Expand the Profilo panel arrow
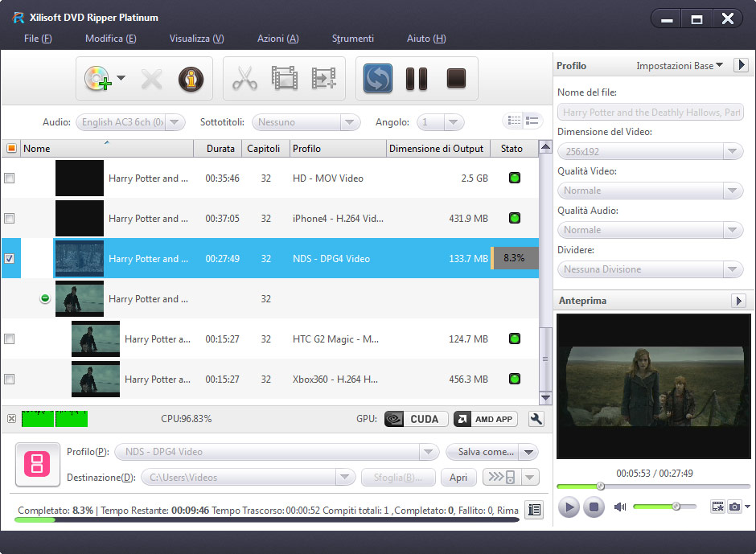756x554 pixels. 741,65
